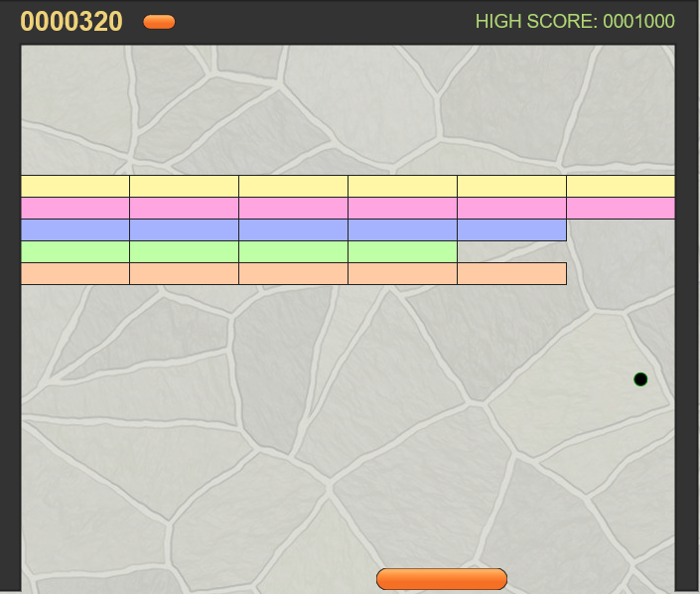Hit the rightmost orange brick

click(x=511, y=274)
